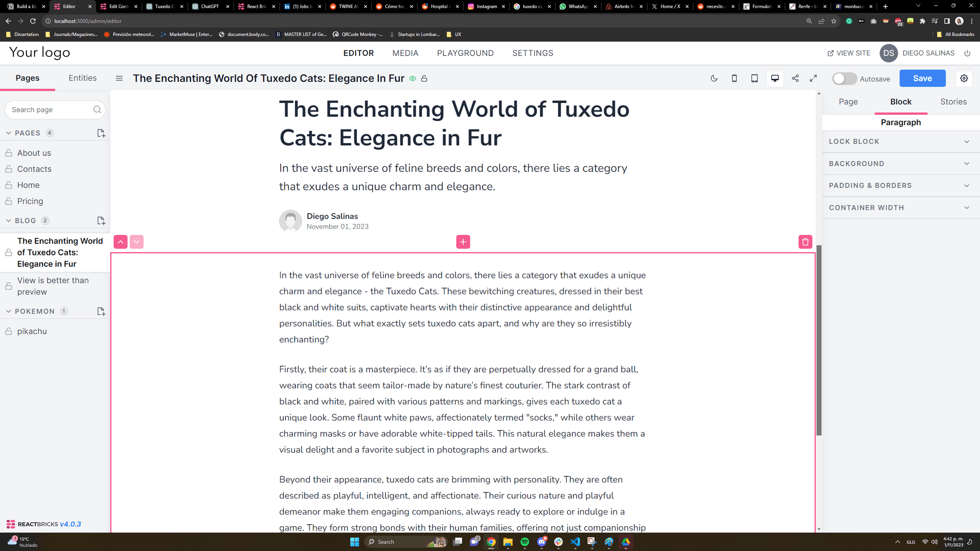Image resolution: width=980 pixels, height=551 pixels.
Task: Click the pikachu page in sidebar
Action: point(32,331)
